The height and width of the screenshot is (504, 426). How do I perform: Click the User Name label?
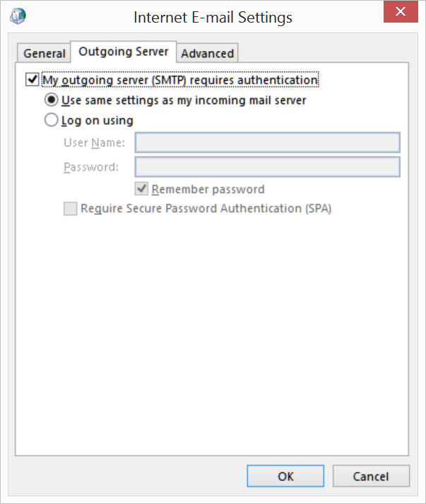[x=94, y=143]
